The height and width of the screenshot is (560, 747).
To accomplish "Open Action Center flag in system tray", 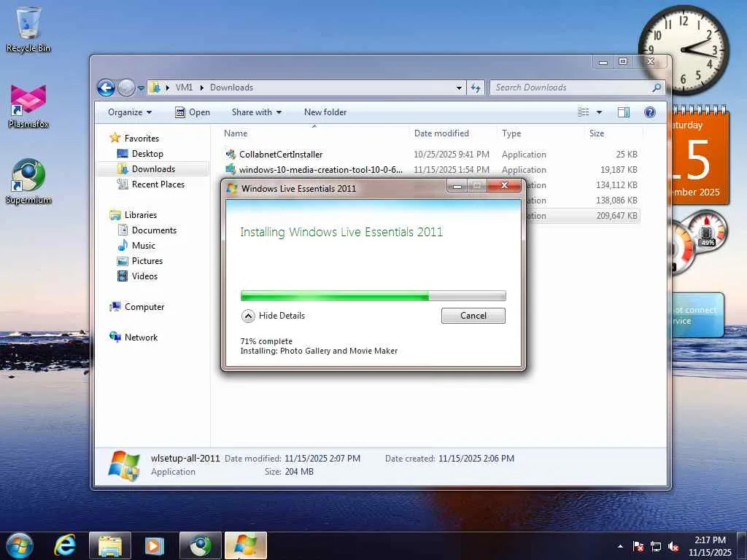I will click(x=638, y=546).
